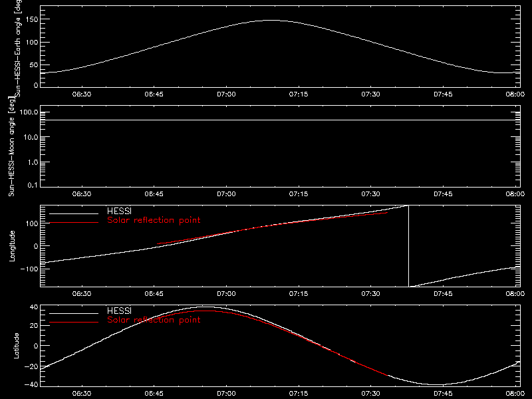This screenshot has height=399, width=532.
Task: Click the 40 tick on Latitude axis
Action: [x=34, y=307]
